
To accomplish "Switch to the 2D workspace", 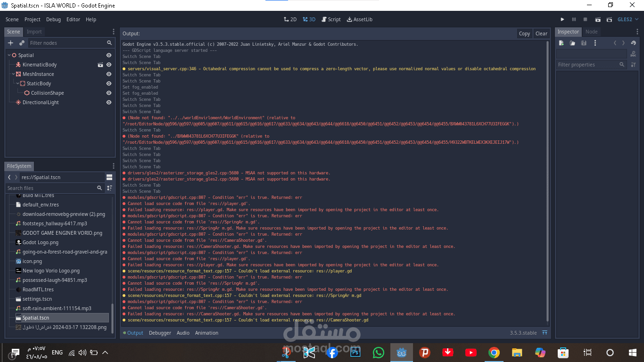I will [x=290, y=19].
